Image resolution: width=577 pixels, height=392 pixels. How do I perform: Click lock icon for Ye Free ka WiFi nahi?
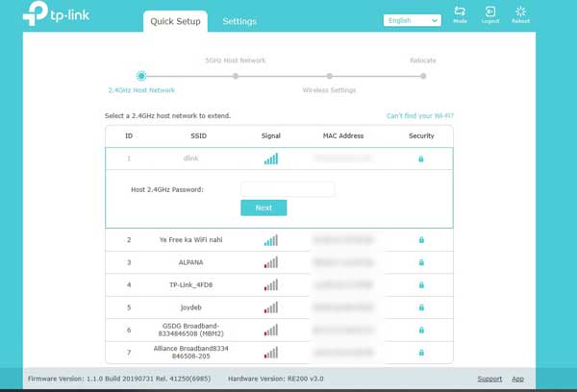(421, 240)
